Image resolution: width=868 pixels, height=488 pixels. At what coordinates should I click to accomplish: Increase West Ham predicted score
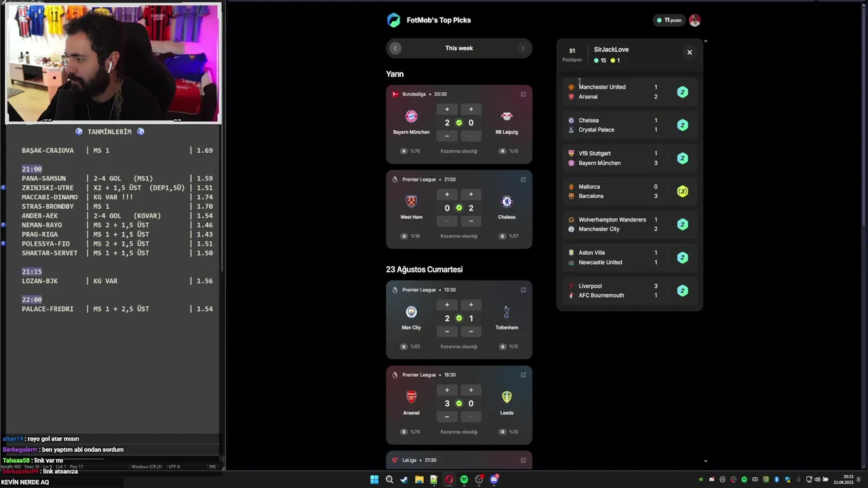coord(447,195)
